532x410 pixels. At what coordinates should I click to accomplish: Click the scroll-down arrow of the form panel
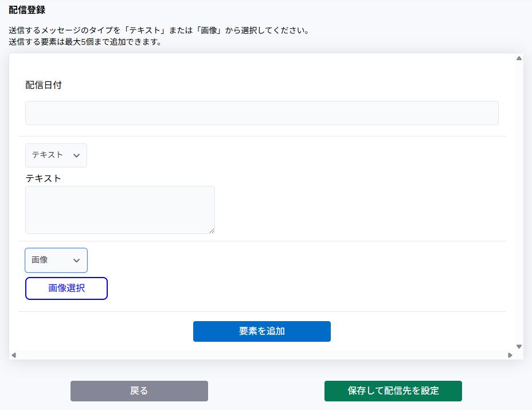[519, 346]
